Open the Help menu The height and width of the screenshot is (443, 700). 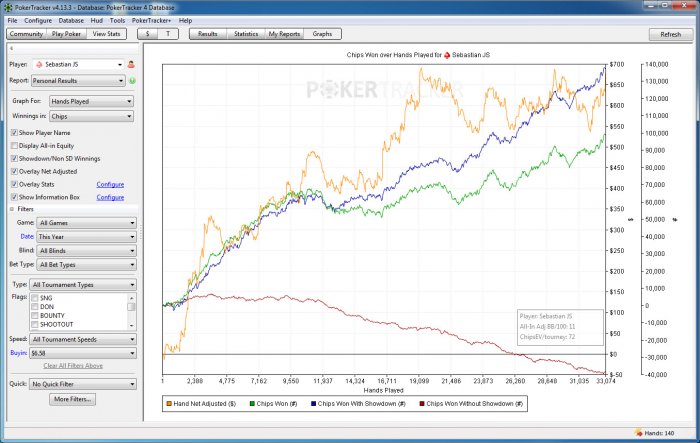point(185,21)
